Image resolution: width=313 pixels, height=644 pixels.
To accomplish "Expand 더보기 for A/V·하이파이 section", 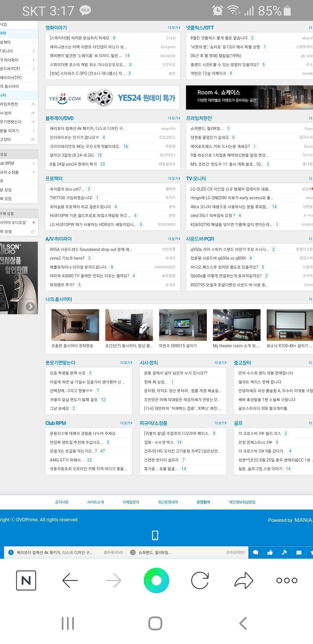I will [174, 239].
